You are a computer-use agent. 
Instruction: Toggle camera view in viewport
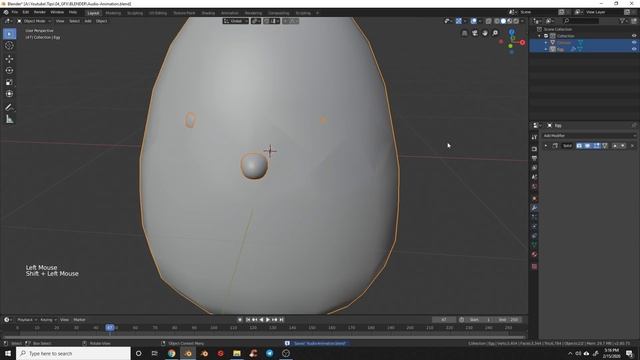pos(475,33)
